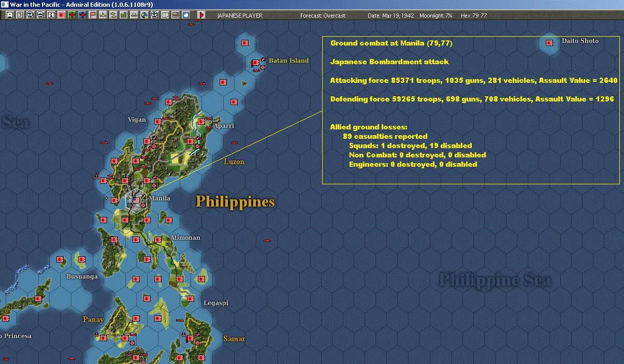Click the Busuanga map label

(82, 276)
